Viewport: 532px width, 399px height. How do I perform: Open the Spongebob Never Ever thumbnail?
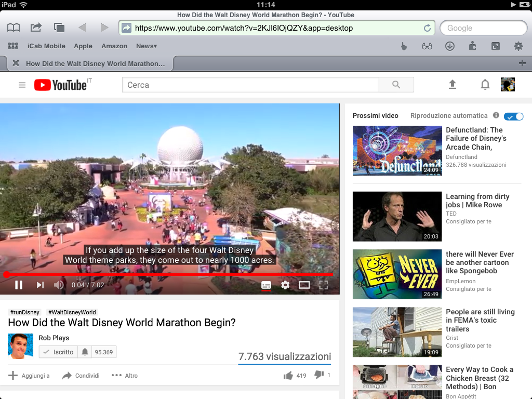click(x=397, y=274)
